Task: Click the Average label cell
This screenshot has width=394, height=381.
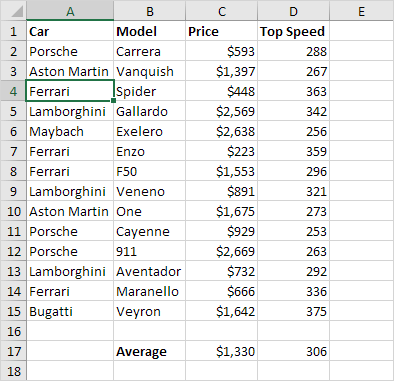Action: [x=150, y=351]
